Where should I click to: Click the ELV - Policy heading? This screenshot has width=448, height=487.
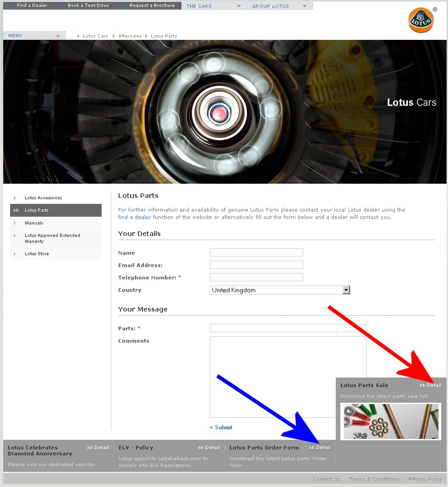click(x=136, y=448)
